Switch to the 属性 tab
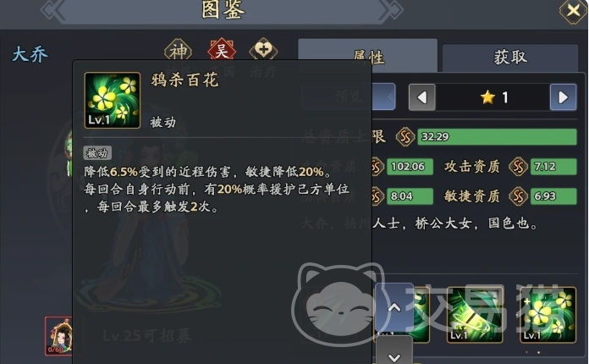This screenshot has width=589, height=364. tap(368, 56)
